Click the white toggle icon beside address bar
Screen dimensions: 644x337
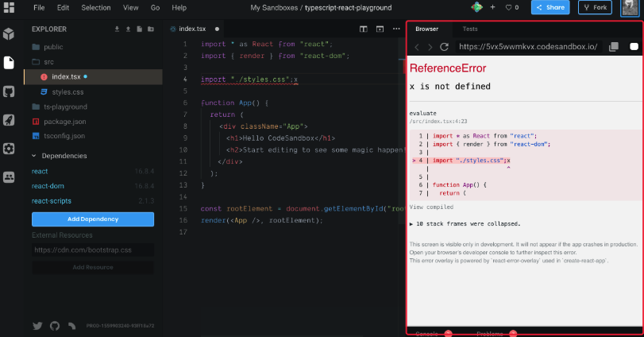point(634,47)
